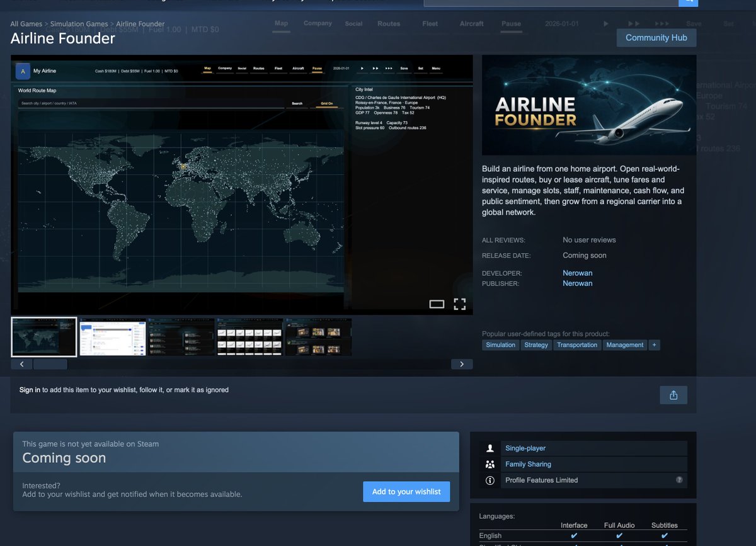Select the fourth aircraft grid thumbnail
The width and height of the screenshot is (756, 546).
tap(250, 337)
